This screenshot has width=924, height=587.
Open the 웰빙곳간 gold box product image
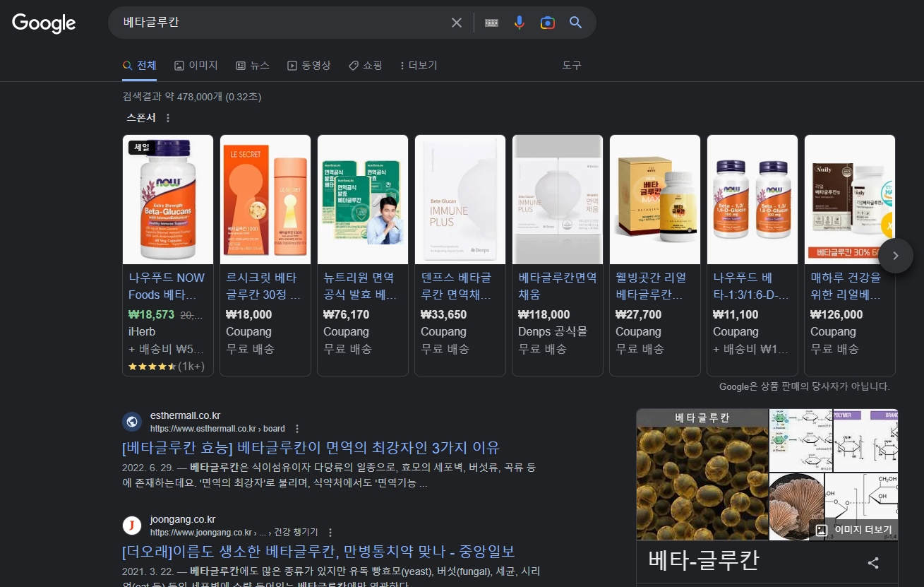pyautogui.click(x=655, y=199)
